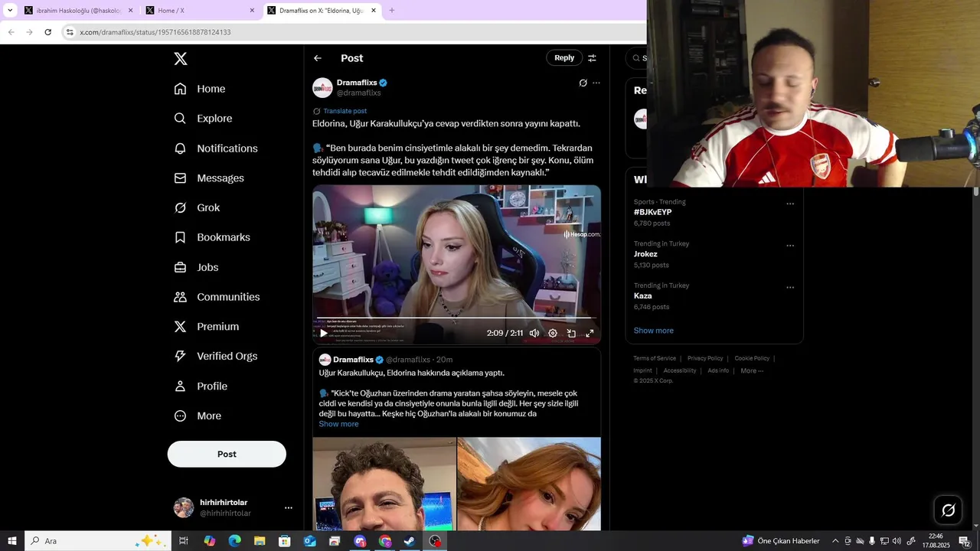980x551 pixels.
Task: Open Privacy Policy link
Action: (x=705, y=358)
